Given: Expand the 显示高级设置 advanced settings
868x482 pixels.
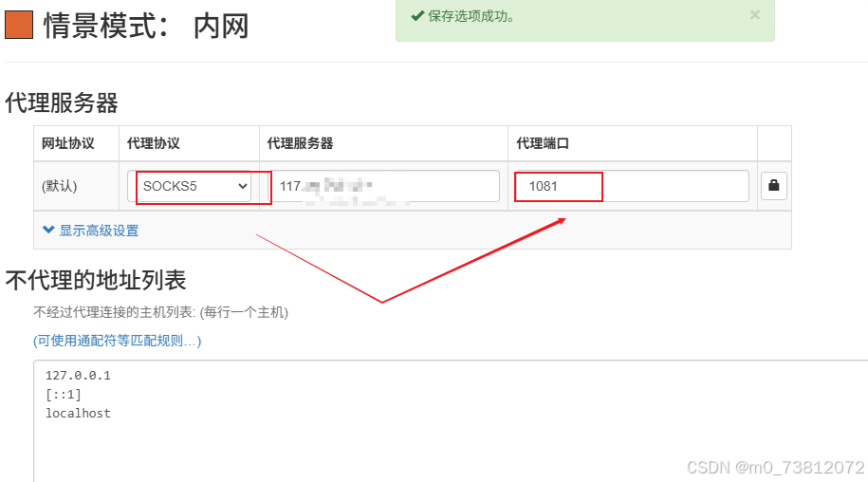Looking at the screenshot, I should coord(91,231).
